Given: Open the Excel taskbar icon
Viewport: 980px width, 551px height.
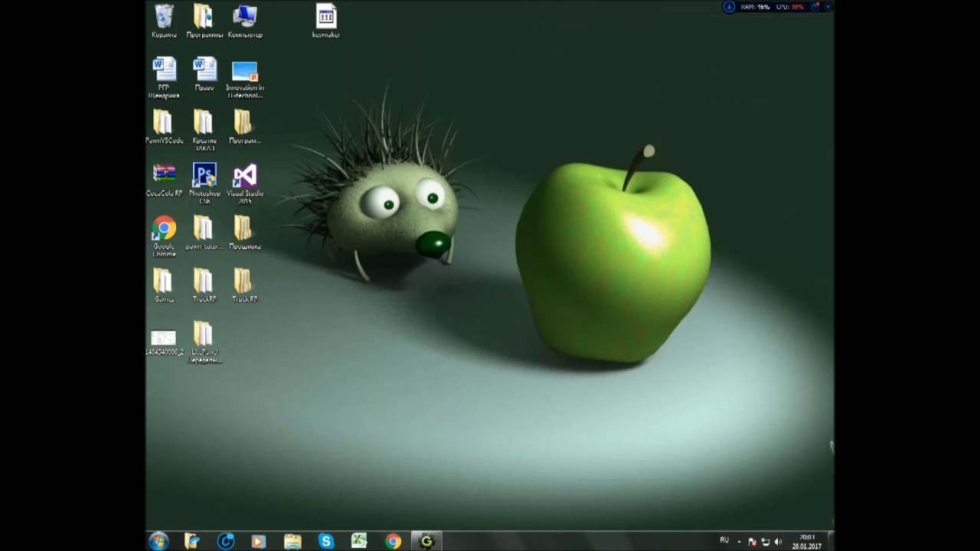Looking at the screenshot, I should click(x=359, y=541).
